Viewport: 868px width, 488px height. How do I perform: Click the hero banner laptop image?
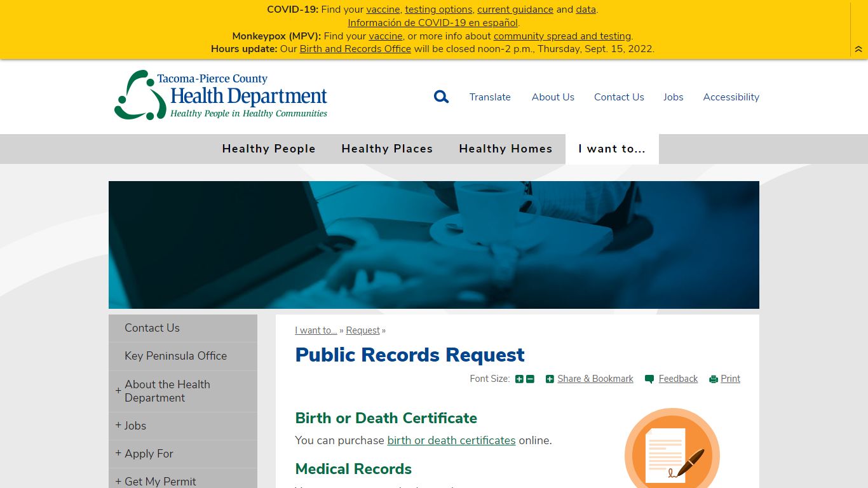click(x=434, y=245)
